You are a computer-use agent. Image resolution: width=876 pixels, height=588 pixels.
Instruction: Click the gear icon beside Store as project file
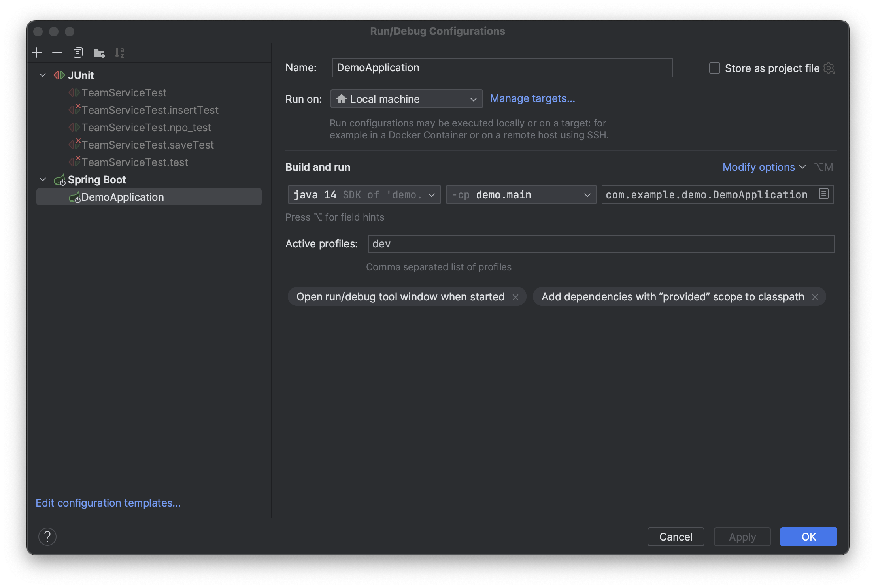tap(829, 68)
